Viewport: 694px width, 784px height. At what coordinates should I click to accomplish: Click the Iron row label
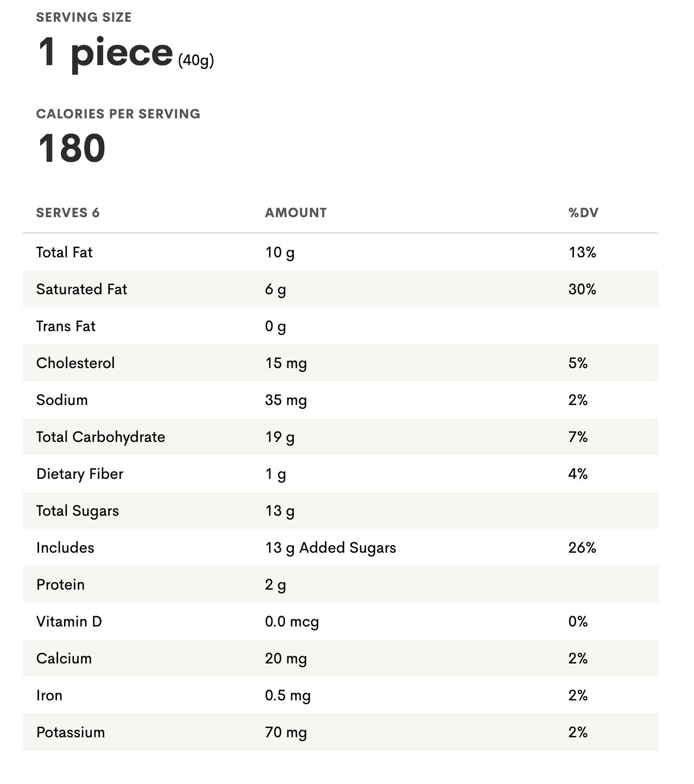(49, 696)
